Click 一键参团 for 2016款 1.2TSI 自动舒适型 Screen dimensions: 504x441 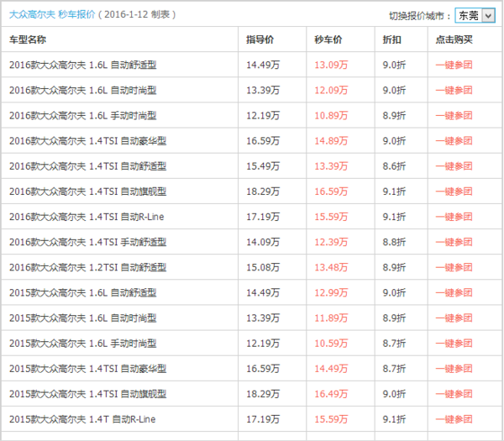coord(454,267)
